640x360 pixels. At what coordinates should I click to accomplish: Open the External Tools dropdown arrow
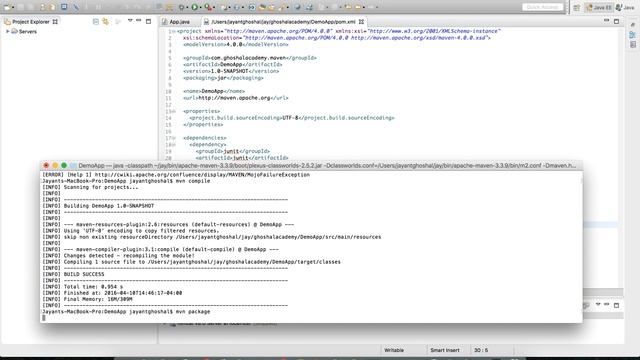point(214,7)
